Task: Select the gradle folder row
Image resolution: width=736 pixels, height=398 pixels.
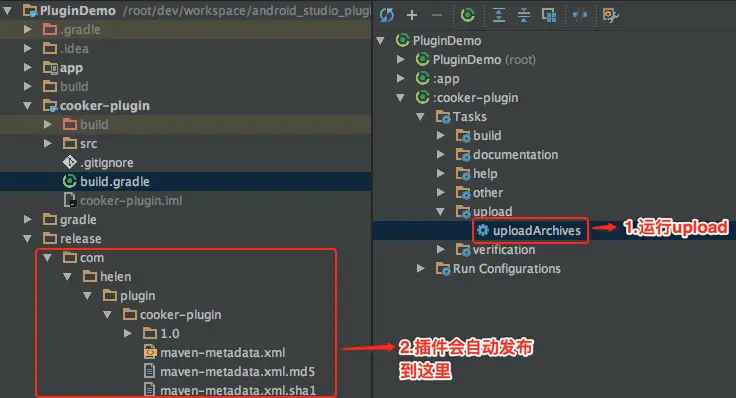Action: point(185,219)
